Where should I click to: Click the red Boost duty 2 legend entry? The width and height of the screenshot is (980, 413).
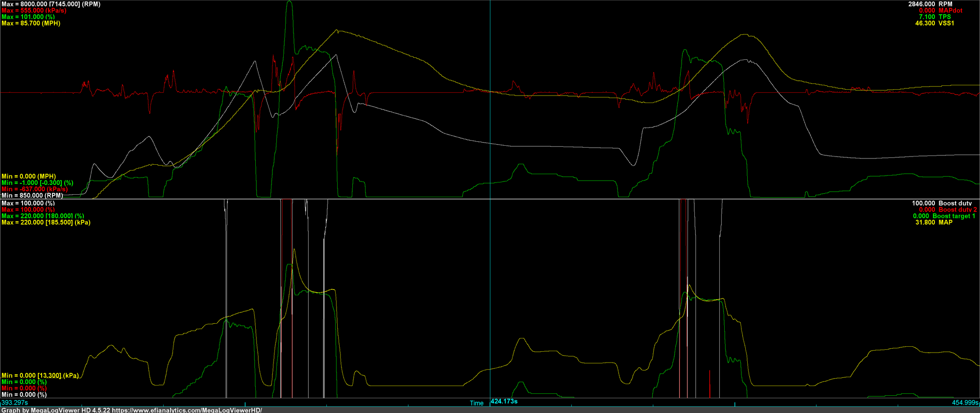click(x=957, y=209)
